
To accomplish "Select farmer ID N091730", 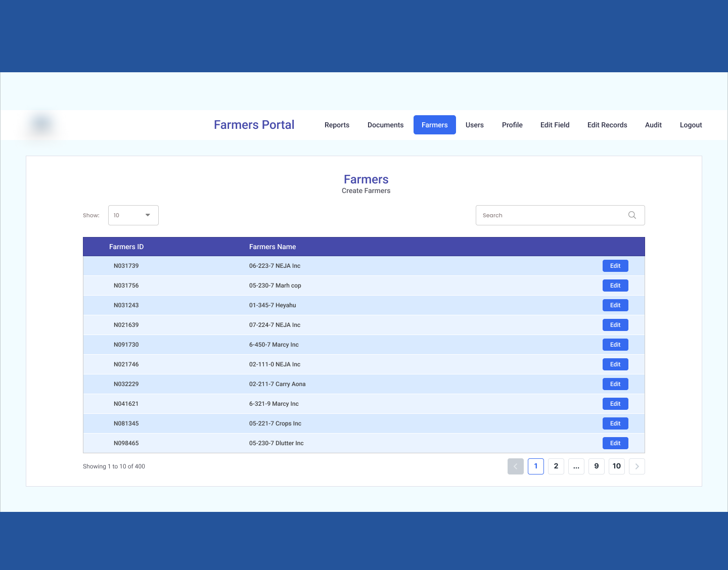I will point(126,345).
